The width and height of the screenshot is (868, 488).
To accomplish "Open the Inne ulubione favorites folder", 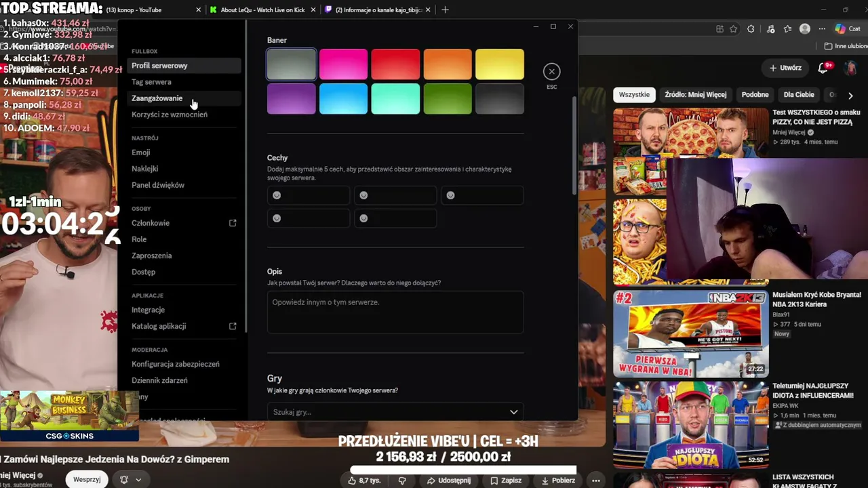I will (x=846, y=46).
